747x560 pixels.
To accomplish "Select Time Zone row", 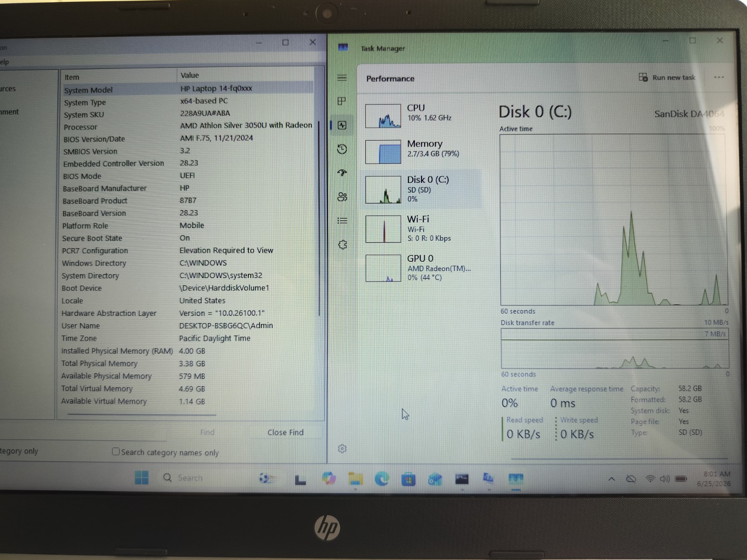I will click(x=188, y=338).
